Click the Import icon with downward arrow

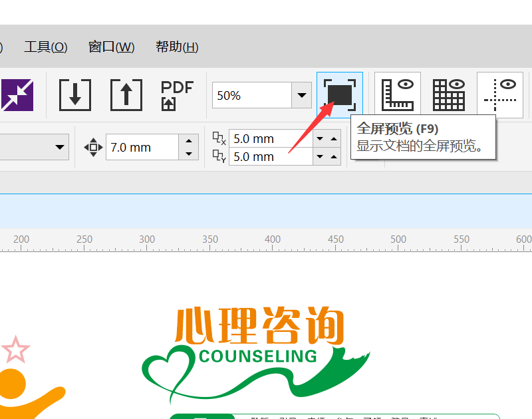pyautogui.click(x=74, y=94)
